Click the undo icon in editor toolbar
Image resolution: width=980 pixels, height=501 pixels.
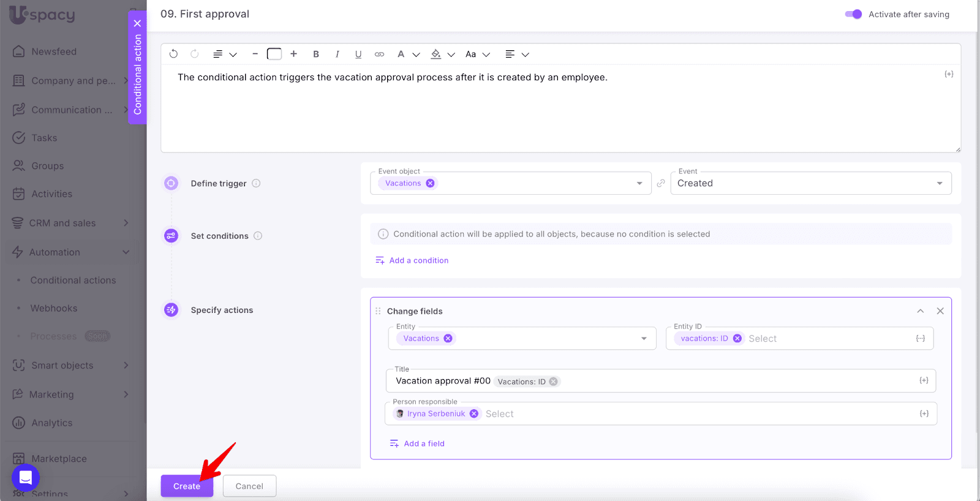click(173, 54)
